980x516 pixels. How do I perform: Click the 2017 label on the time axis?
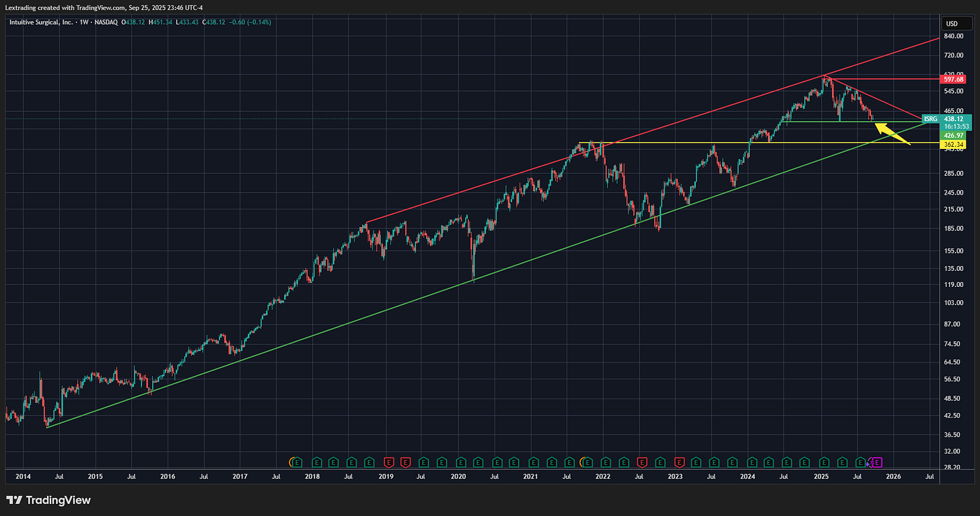click(x=240, y=476)
